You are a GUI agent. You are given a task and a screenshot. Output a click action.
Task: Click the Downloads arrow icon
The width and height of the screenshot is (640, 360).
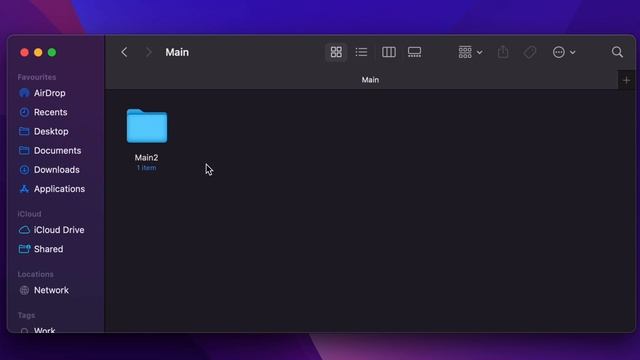(x=24, y=170)
